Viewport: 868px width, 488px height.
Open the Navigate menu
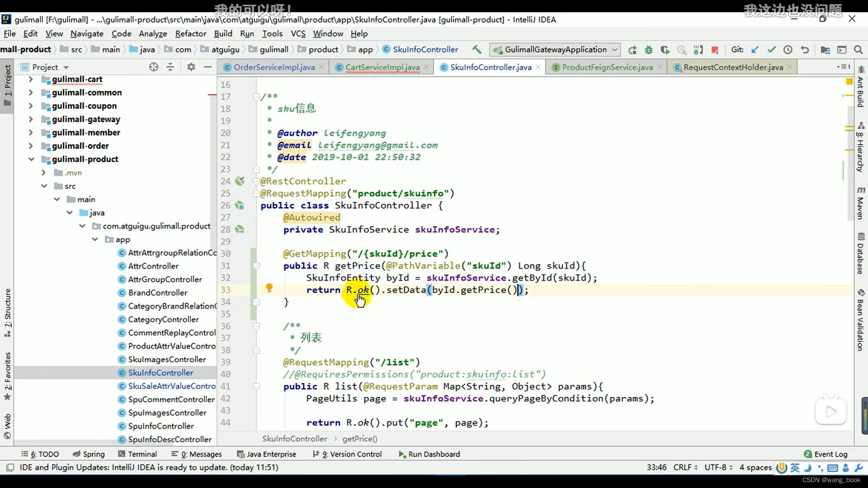click(x=87, y=33)
